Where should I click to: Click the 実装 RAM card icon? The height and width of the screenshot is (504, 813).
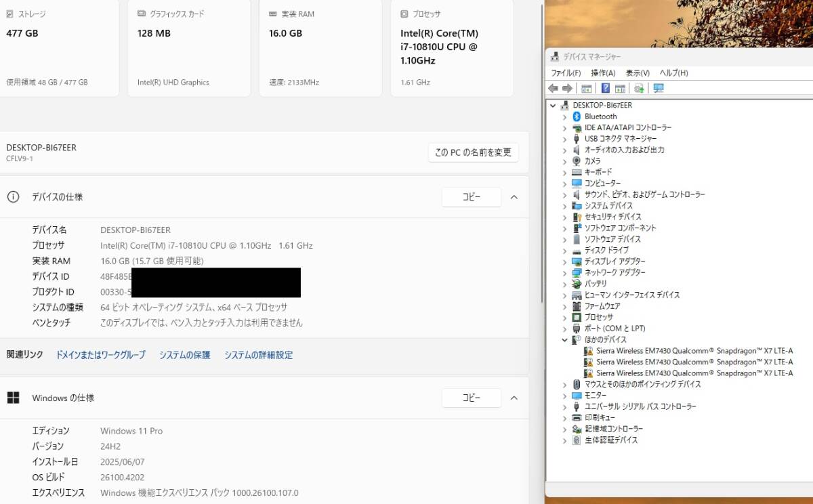(x=272, y=14)
